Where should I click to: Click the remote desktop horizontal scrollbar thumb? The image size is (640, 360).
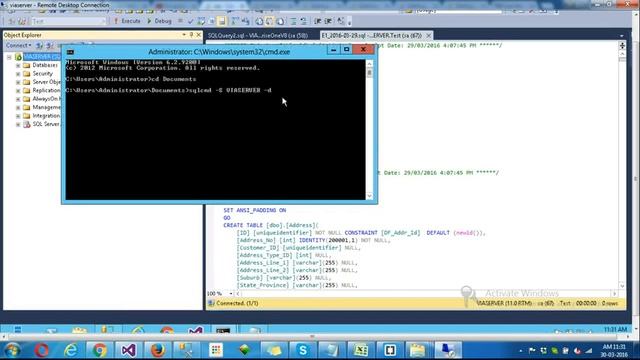(312, 337)
